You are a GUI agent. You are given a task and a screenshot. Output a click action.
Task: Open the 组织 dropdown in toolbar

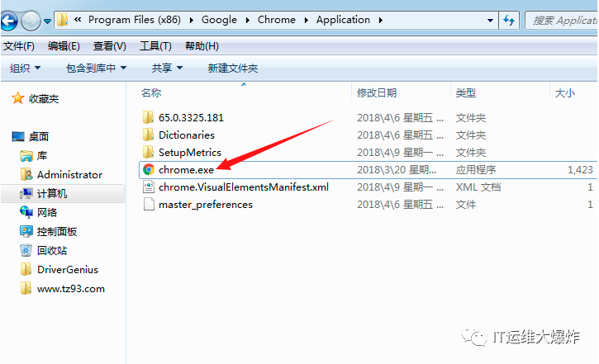pos(26,69)
